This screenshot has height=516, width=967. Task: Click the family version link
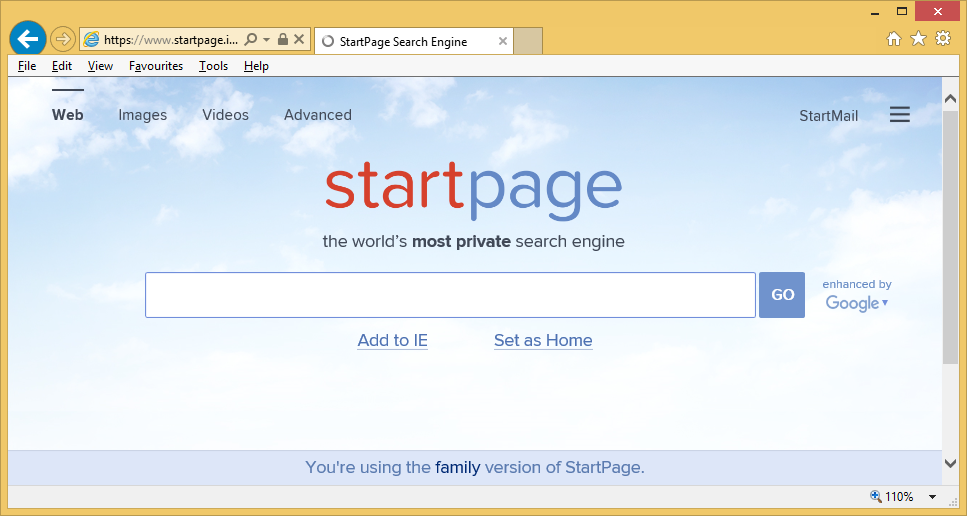(x=458, y=467)
